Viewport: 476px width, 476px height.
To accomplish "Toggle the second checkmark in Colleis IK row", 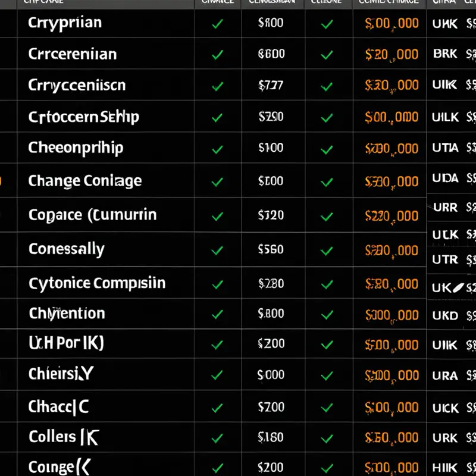I will pos(327,439).
